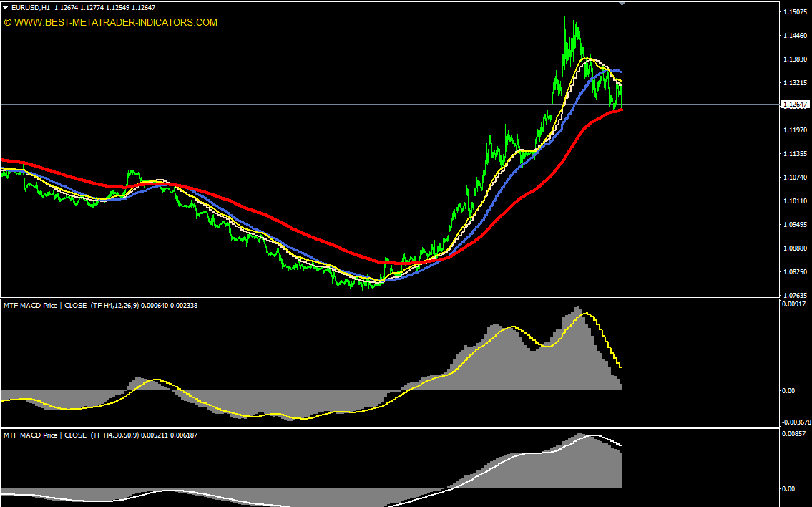Click the 1.15075 price scale label

[x=795, y=12]
